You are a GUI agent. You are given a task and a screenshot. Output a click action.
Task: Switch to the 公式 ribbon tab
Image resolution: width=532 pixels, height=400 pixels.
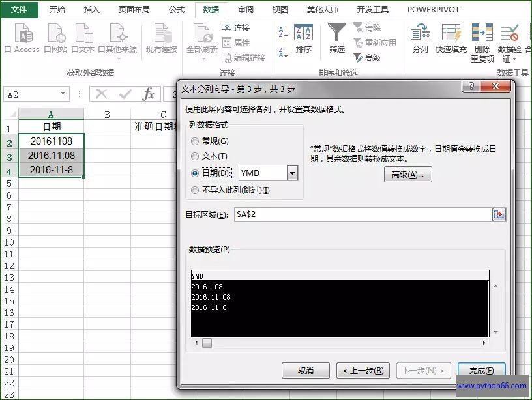(x=176, y=10)
